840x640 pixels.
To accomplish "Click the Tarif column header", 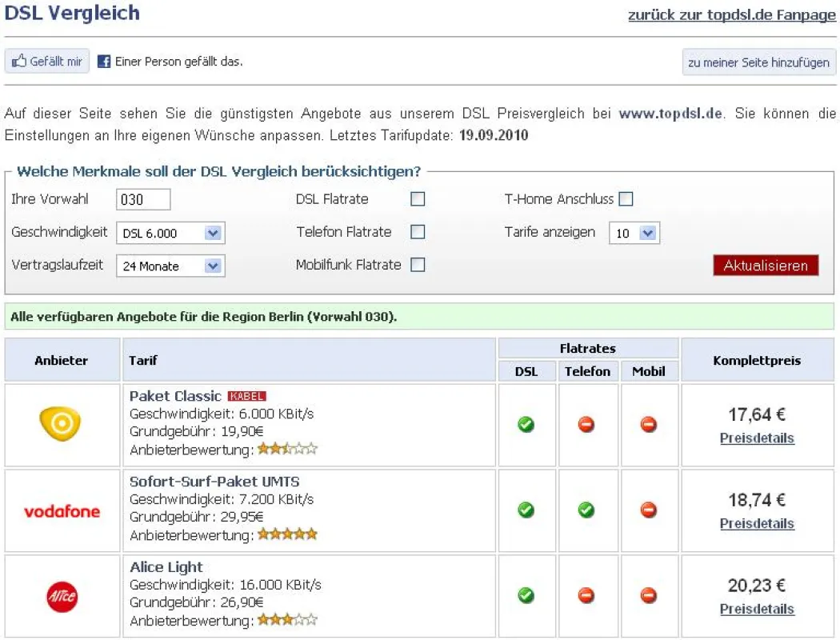I will tap(309, 360).
